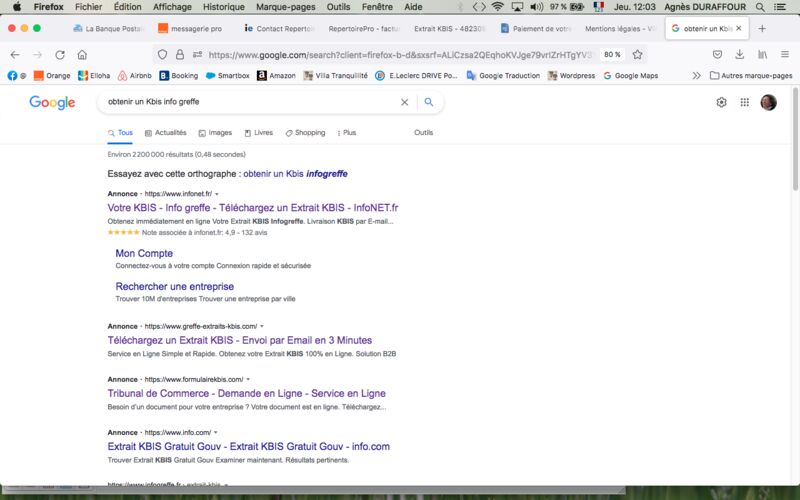The width and height of the screenshot is (800, 500).
Task: Open the Wordpress bookmark
Action: click(x=571, y=76)
